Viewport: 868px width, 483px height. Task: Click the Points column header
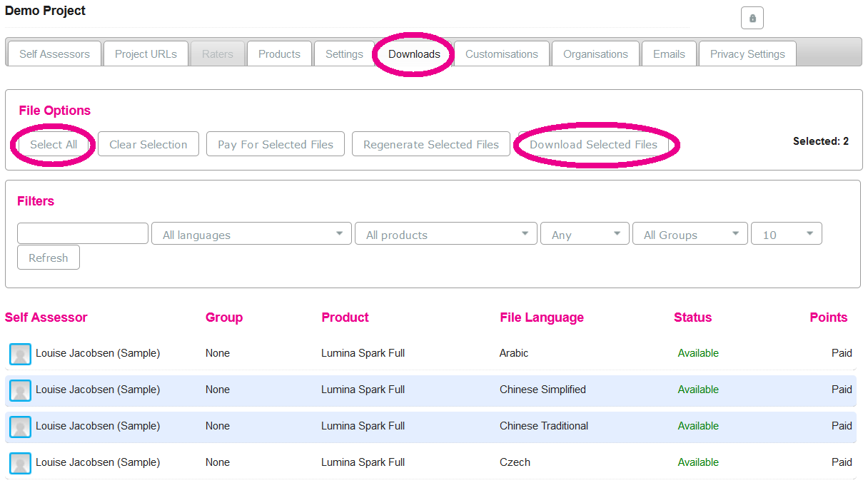[x=829, y=317]
